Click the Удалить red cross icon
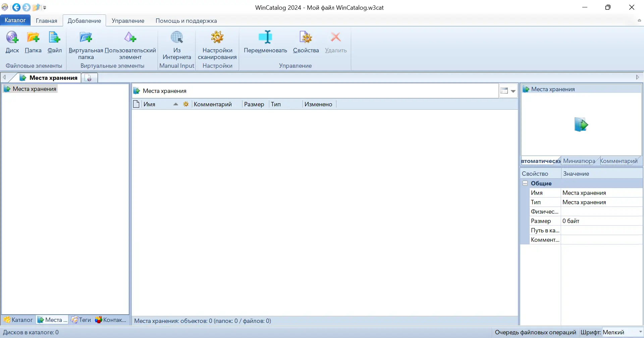The image size is (644, 338). coord(336,38)
